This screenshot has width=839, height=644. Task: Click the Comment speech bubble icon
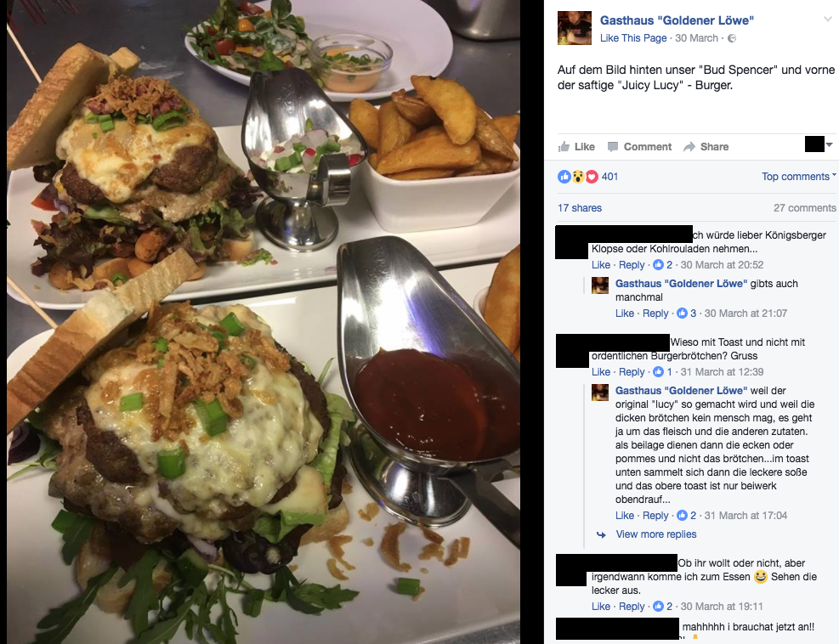point(613,147)
